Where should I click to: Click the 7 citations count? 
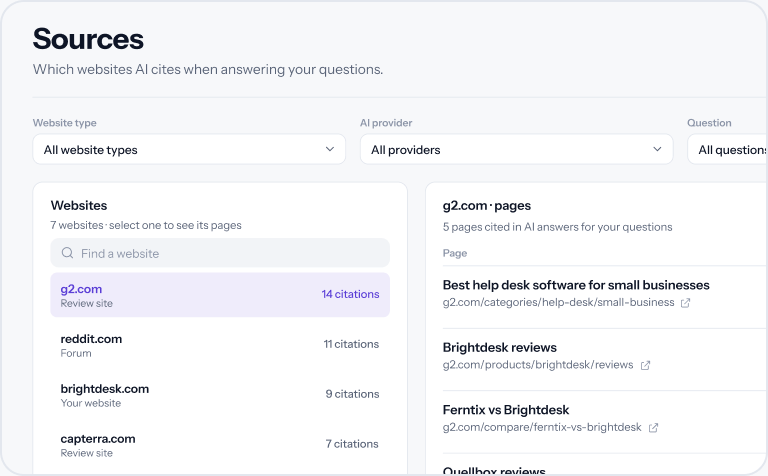tap(352, 444)
